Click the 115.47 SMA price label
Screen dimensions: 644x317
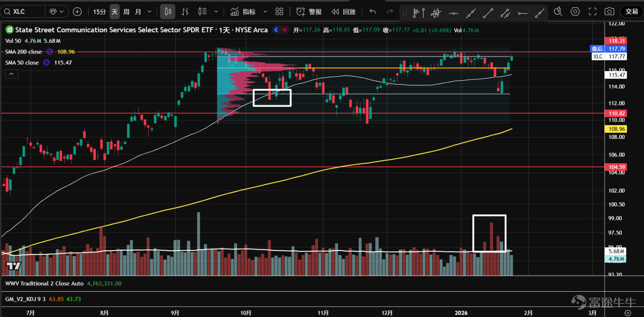pos(616,75)
